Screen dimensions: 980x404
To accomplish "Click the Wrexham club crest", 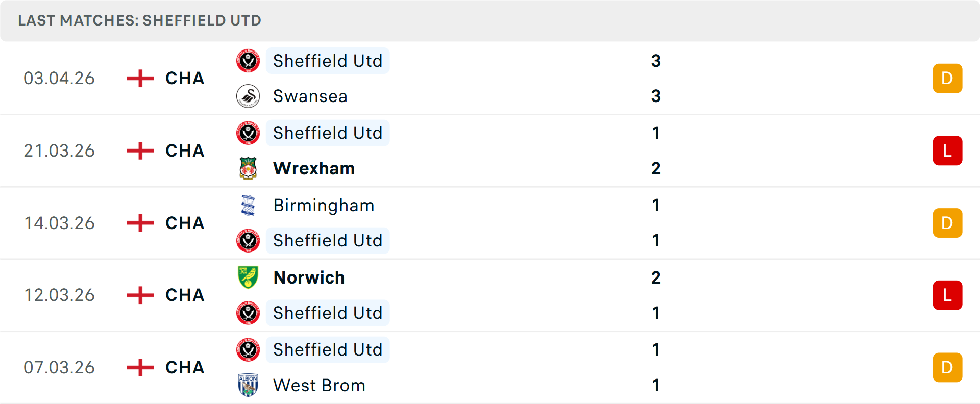I will coord(247,168).
